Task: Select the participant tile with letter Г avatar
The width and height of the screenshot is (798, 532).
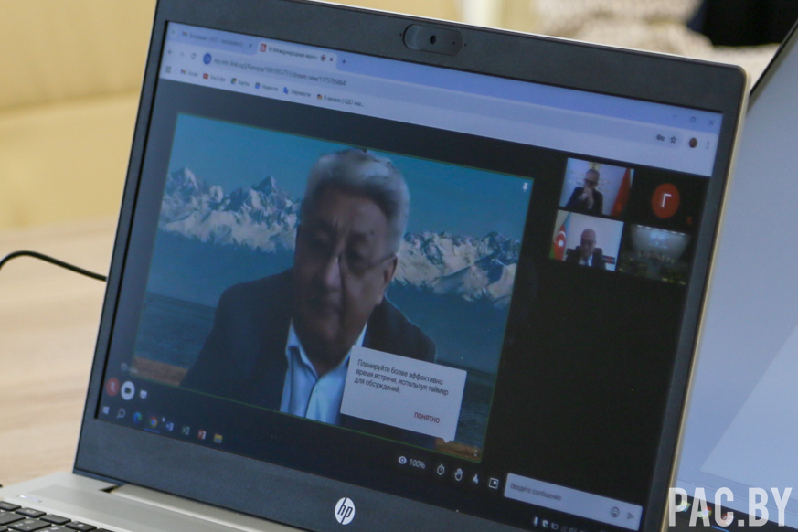Action: (665, 200)
